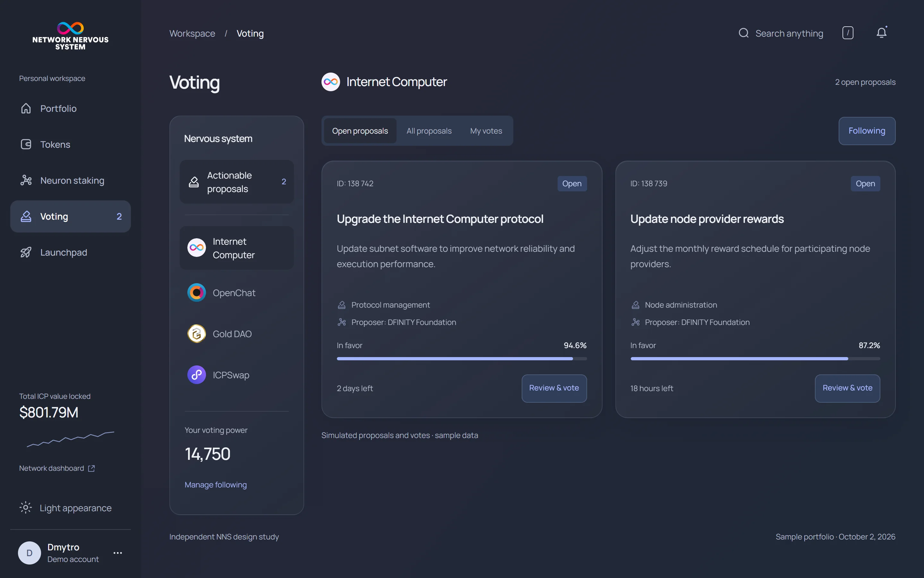Viewport: 924px width, 578px height.
Task: Review & vote on protocol upgrade proposal
Action: click(554, 388)
